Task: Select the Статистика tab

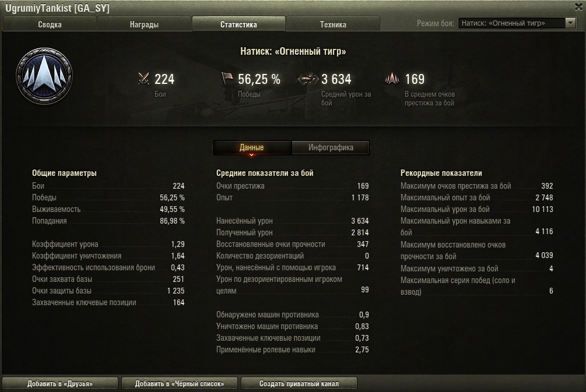Action: coord(238,24)
